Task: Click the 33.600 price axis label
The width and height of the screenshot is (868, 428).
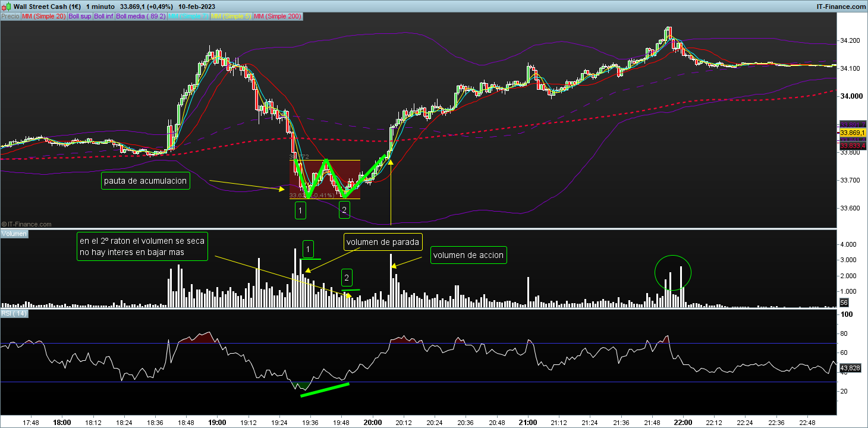Action: tap(850, 208)
